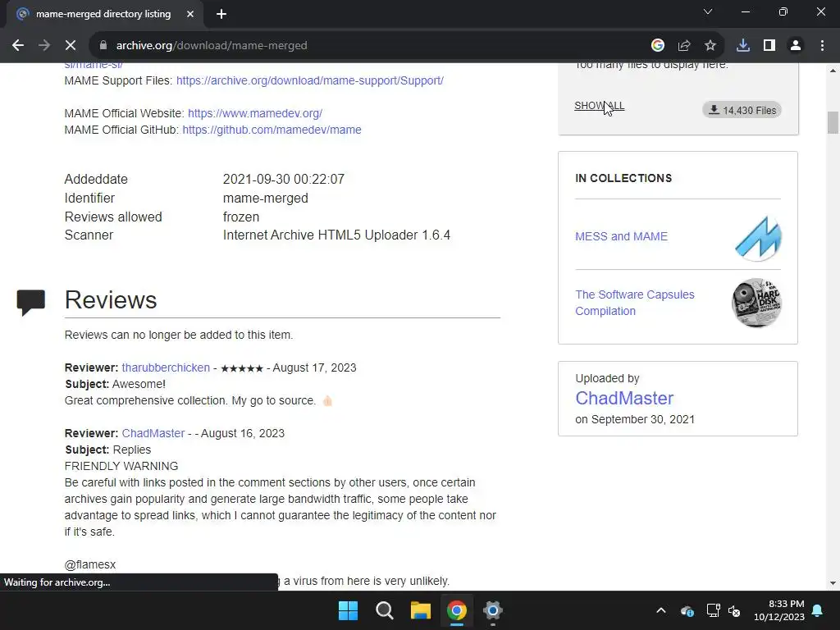
Task: Click the muted volume tray icon
Action: click(x=734, y=610)
